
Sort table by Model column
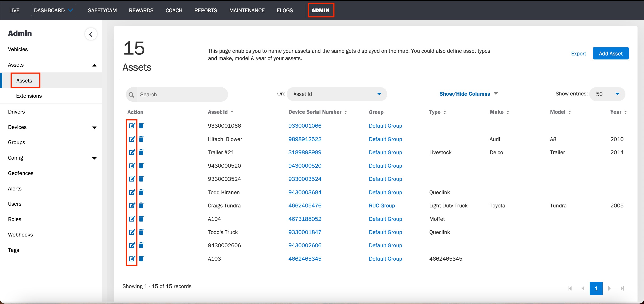(x=560, y=112)
